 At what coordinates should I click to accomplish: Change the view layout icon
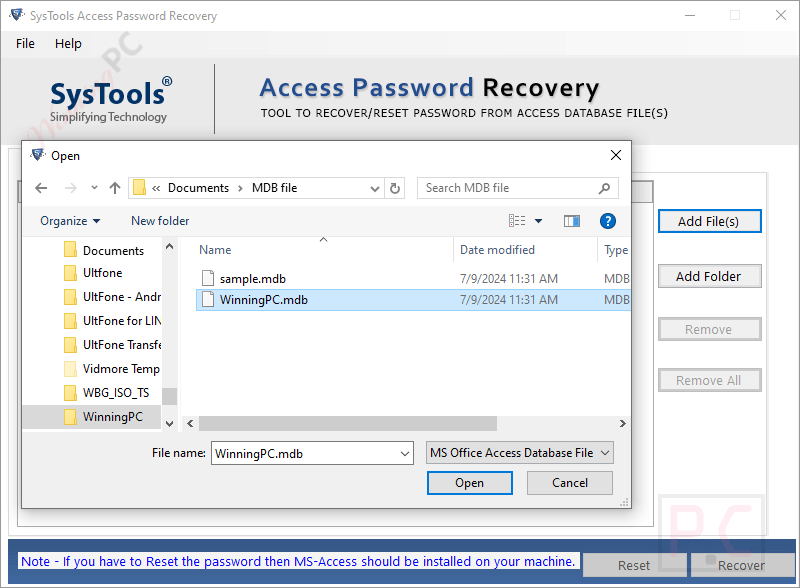coord(517,220)
